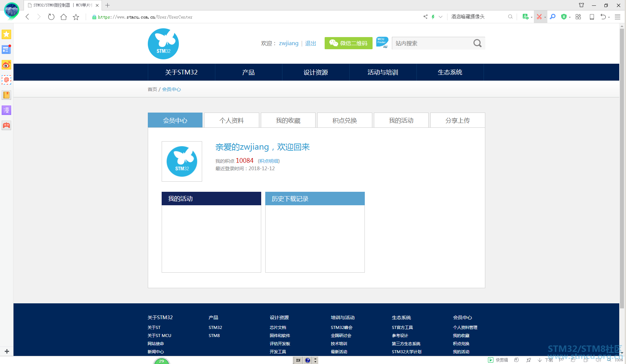
Task: Add a sidebar app with the plus icon
Action: coord(7,351)
